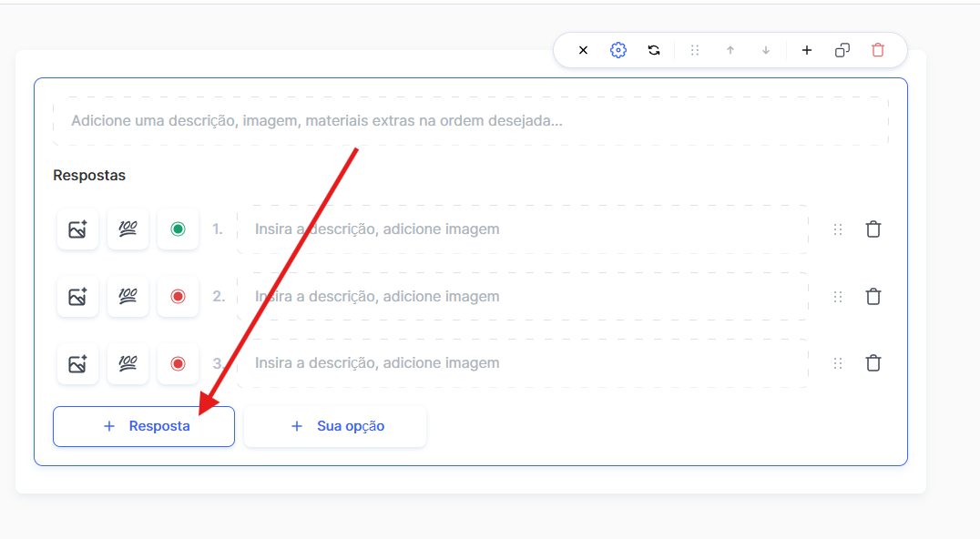The width and height of the screenshot is (980, 539).
Task: Click the Sua opção button
Action: pos(335,426)
